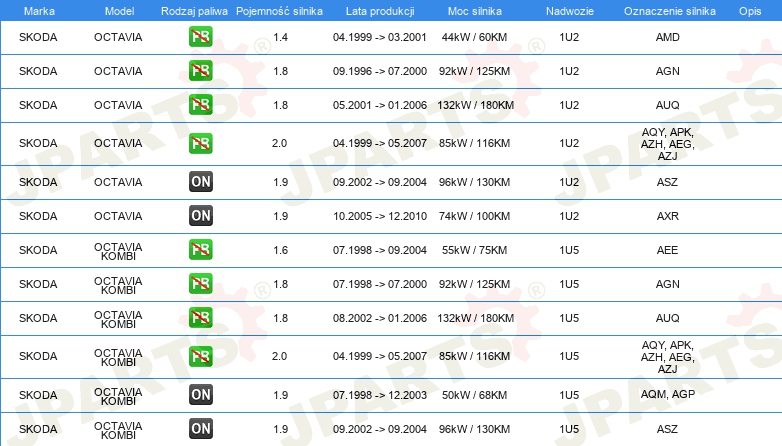This screenshot has height=446, width=782.
Task: Select 92kW / 125KM in the 1U5 row
Action: (474, 284)
